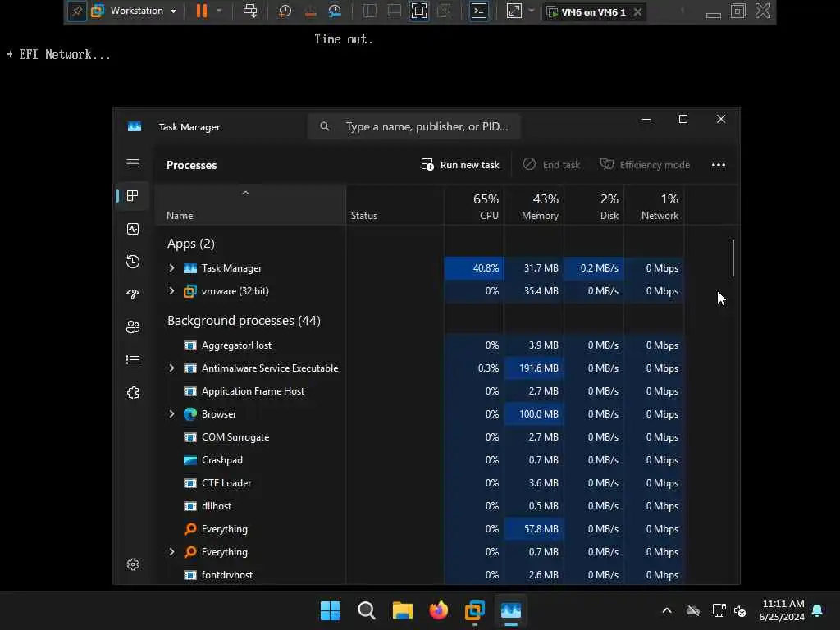Sort processes by Disk column
The width and height of the screenshot is (840, 630).
tap(594, 206)
